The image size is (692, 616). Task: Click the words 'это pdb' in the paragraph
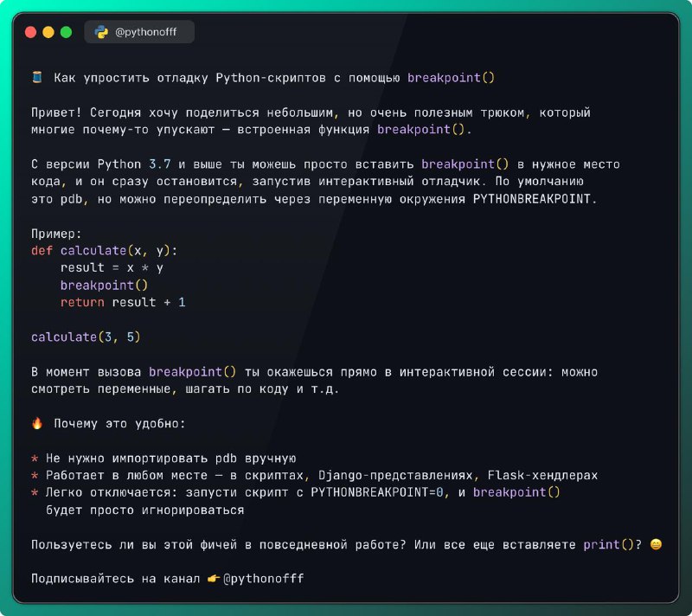click(56, 199)
